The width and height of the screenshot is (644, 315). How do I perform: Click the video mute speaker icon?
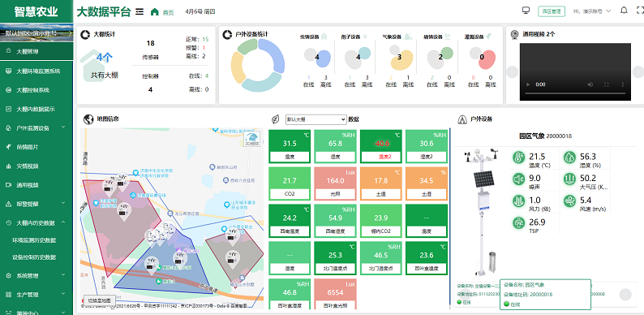click(590, 84)
